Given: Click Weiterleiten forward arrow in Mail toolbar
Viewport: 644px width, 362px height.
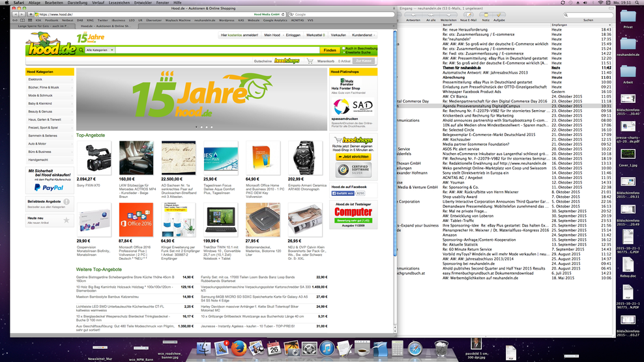Looking at the screenshot, I should pyautogui.click(x=448, y=15).
